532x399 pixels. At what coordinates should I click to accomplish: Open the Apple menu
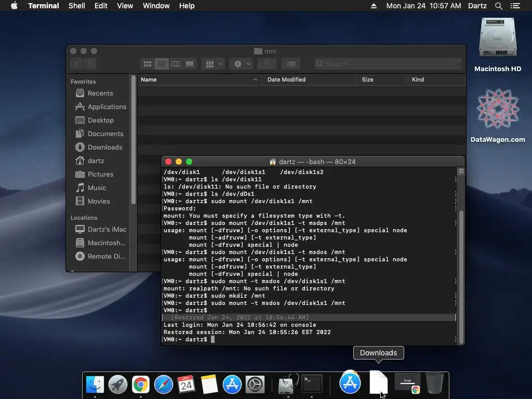tap(14, 6)
